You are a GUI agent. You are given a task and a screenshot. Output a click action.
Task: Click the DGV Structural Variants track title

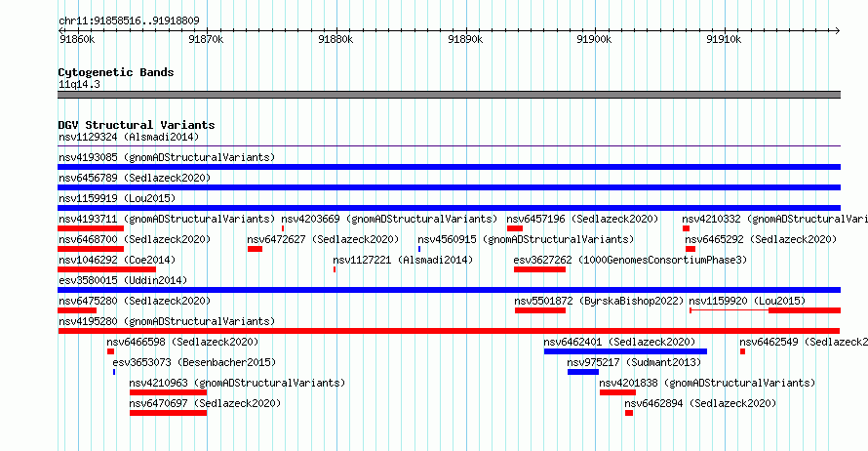click(137, 125)
